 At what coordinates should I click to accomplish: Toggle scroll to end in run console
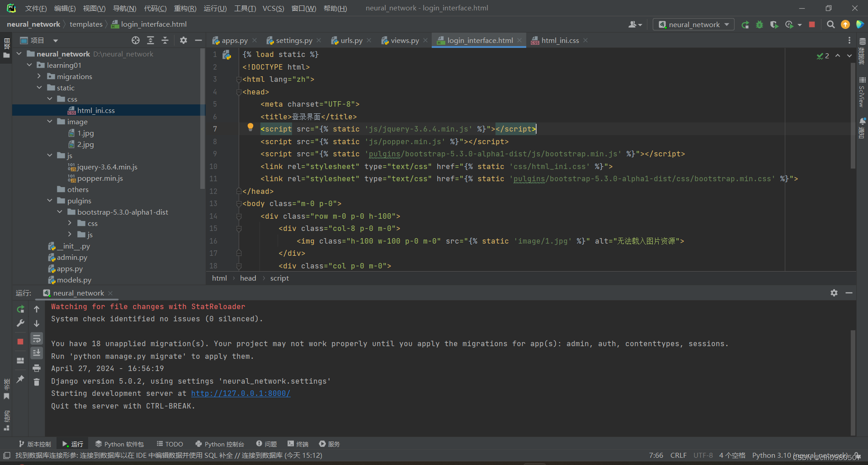point(37,353)
